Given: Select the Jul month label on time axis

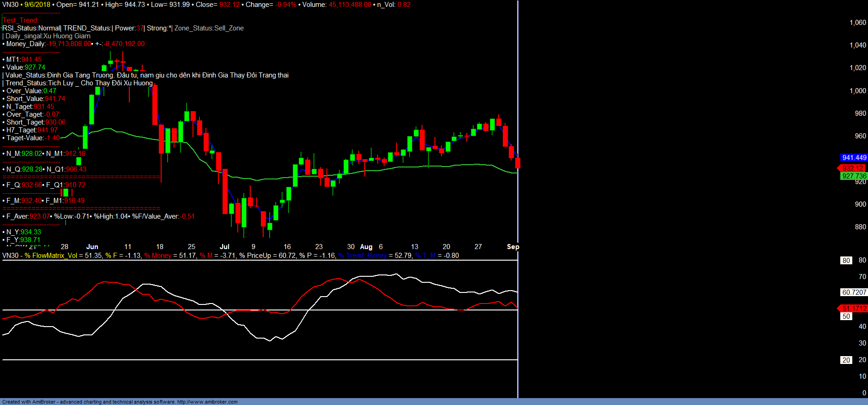Looking at the screenshot, I should 224,247.
